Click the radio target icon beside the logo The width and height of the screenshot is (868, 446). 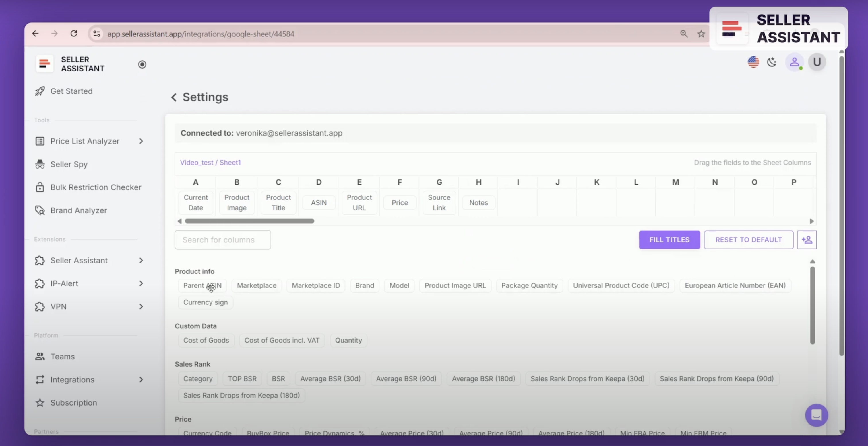tap(142, 64)
